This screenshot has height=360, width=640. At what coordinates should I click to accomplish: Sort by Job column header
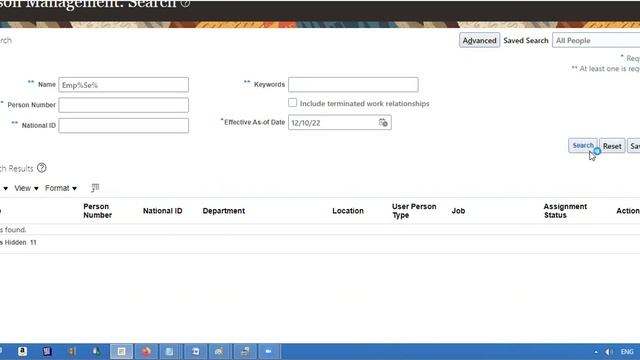click(x=458, y=211)
